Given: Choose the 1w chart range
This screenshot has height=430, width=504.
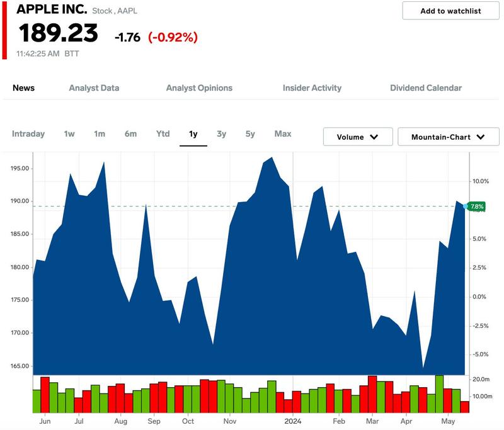Looking at the screenshot, I should pos(69,133).
